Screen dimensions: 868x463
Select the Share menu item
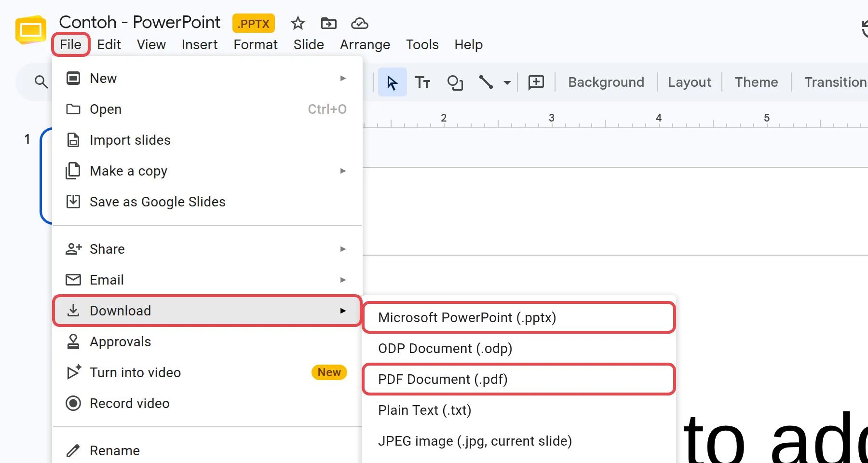207,249
